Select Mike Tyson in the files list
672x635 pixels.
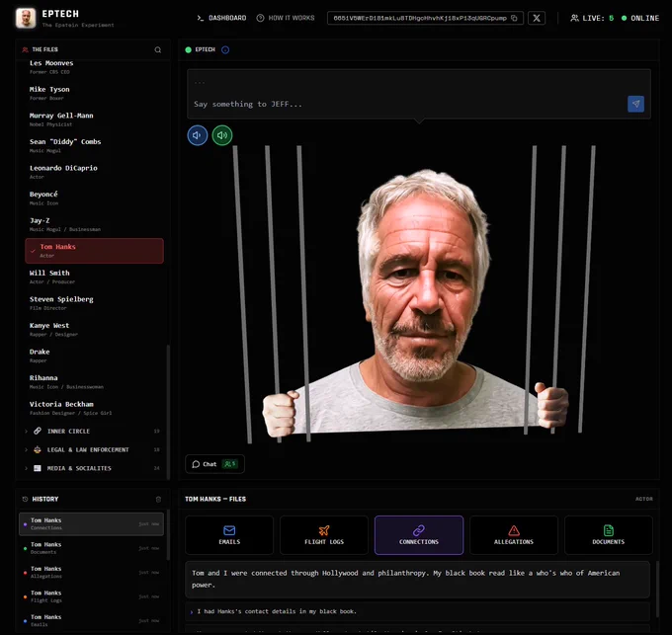94,93
